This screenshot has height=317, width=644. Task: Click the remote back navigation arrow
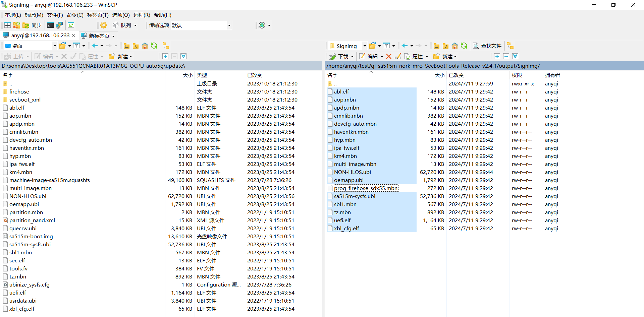click(x=405, y=46)
